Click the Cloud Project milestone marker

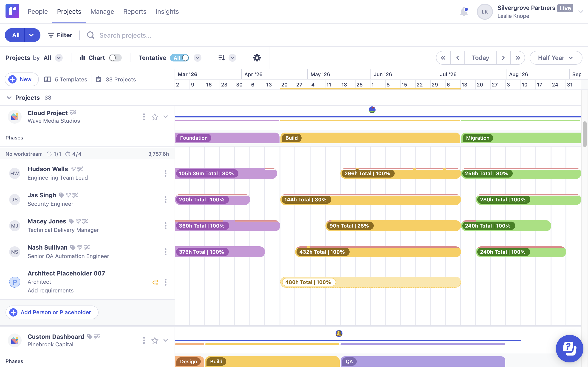(x=372, y=110)
